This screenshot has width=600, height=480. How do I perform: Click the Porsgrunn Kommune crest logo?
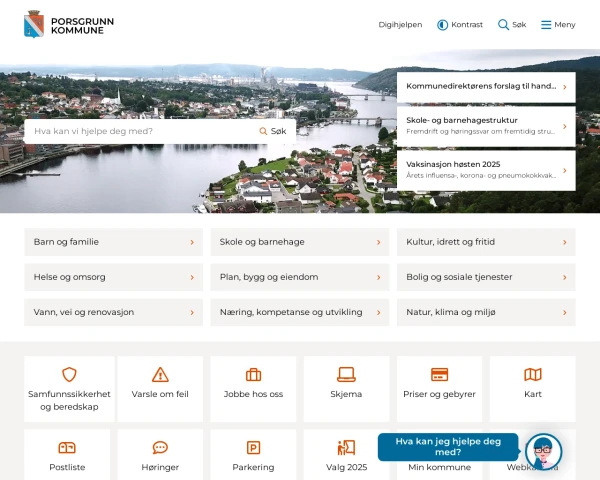pyautogui.click(x=34, y=24)
